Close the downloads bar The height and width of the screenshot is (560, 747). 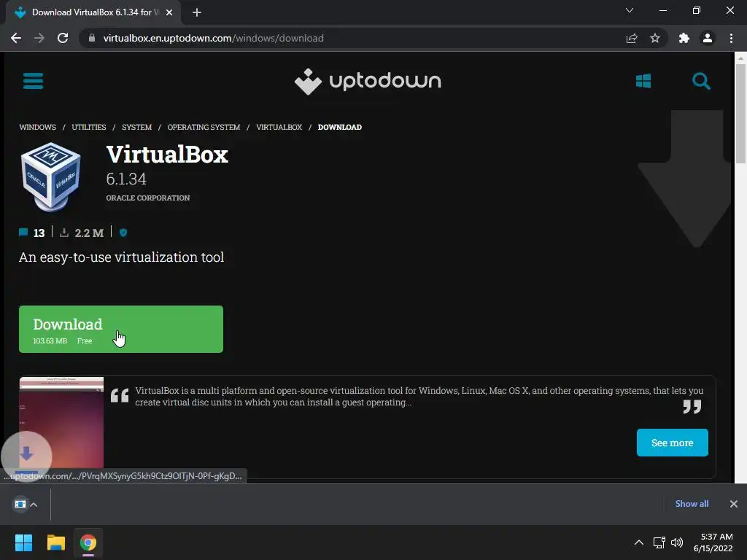[x=734, y=504]
